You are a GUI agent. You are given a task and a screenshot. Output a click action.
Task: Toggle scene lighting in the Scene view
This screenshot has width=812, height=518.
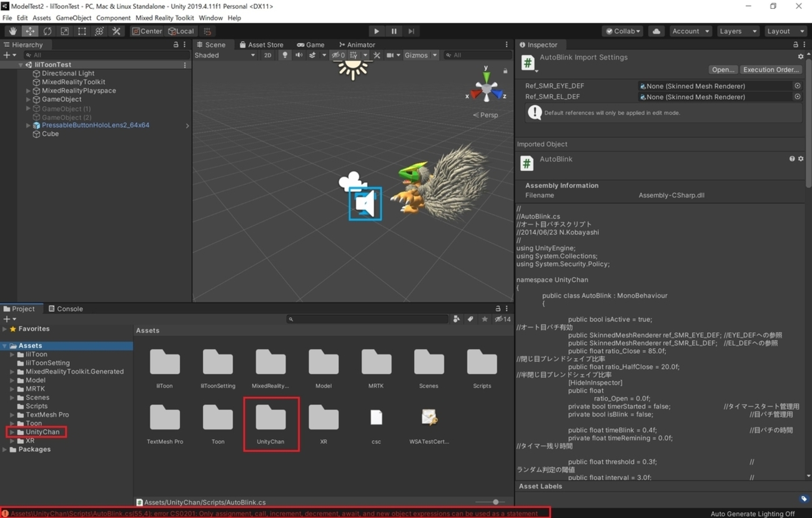click(x=285, y=55)
